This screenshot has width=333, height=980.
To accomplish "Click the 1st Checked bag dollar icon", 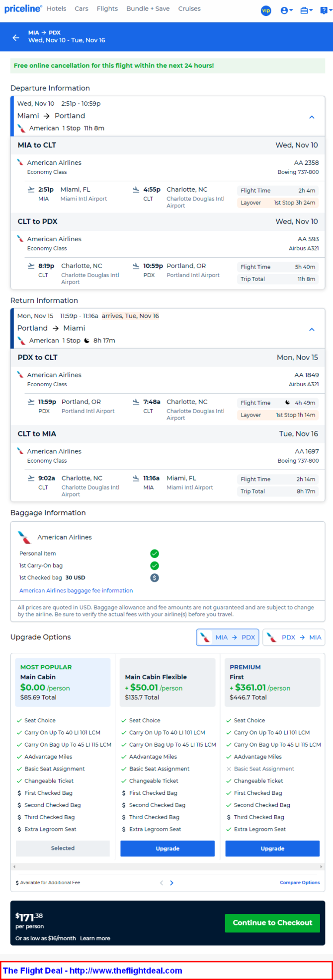I will pyautogui.click(x=155, y=578).
